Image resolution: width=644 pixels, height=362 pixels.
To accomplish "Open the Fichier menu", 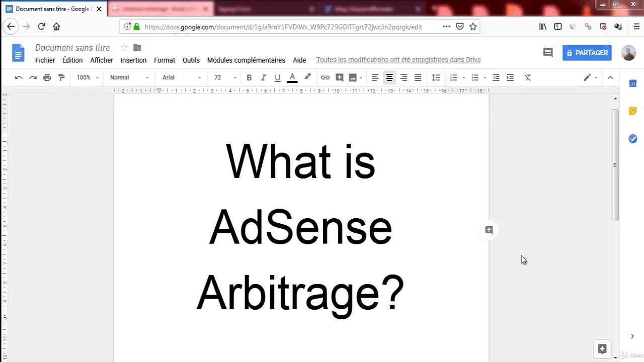I will 45,60.
